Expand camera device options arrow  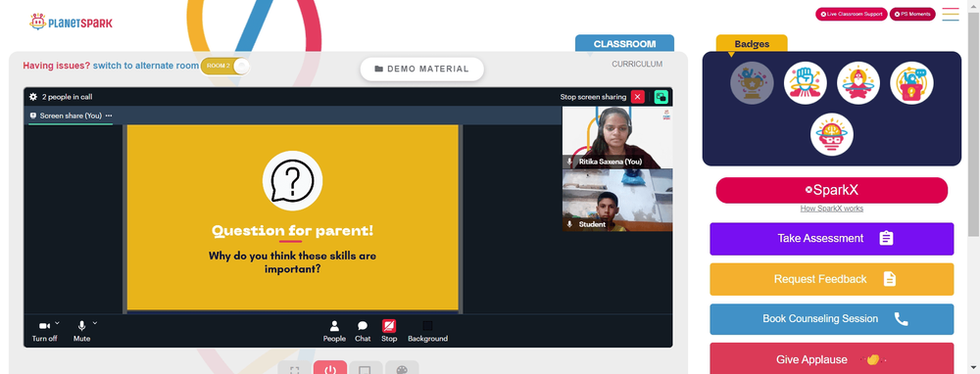pos(57,323)
